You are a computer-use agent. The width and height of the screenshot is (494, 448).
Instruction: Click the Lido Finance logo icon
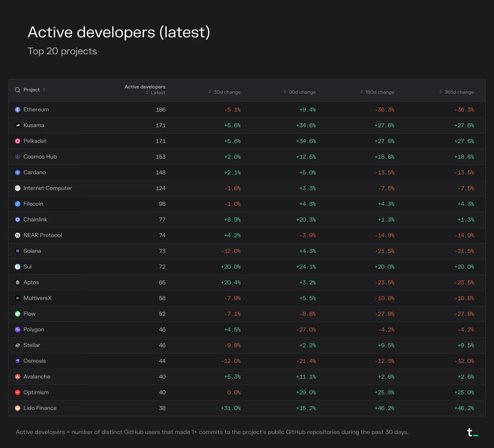[x=18, y=408]
